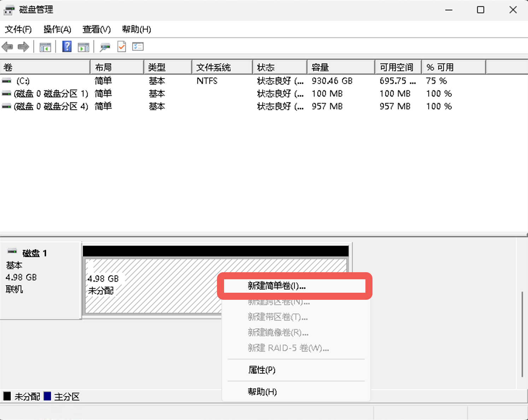Click the show/hide console tree icon
The height and width of the screenshot is (420, 528).
[45, 47]
